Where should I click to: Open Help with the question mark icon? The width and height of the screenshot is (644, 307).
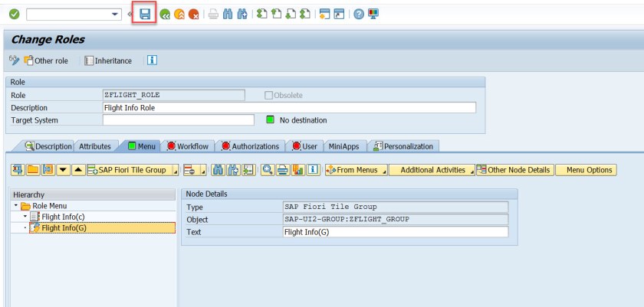359,14
